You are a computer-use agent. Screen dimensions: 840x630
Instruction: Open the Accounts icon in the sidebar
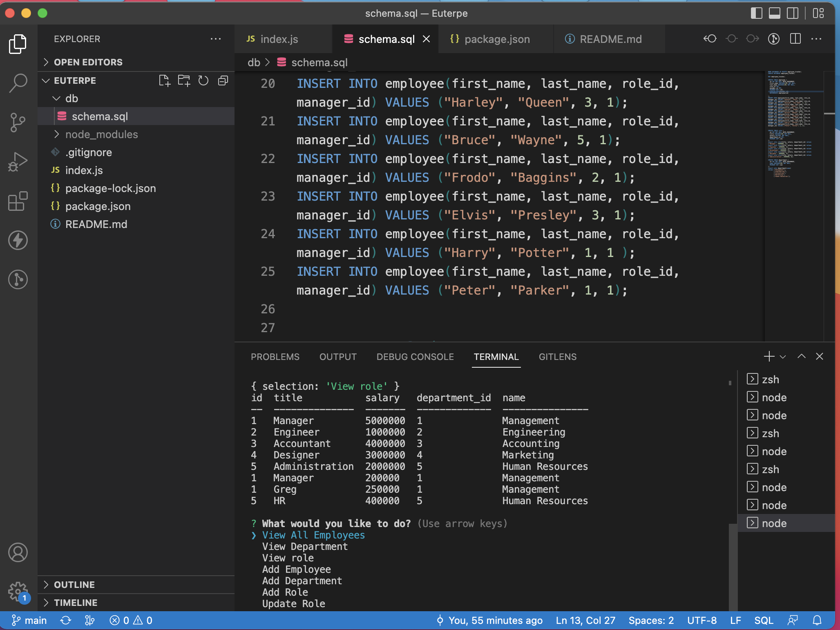(18, 553)
